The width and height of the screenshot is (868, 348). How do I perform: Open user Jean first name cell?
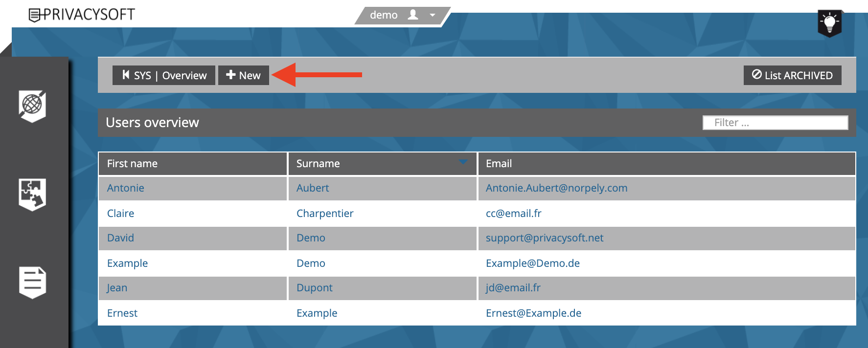click(x=192, y=288)
